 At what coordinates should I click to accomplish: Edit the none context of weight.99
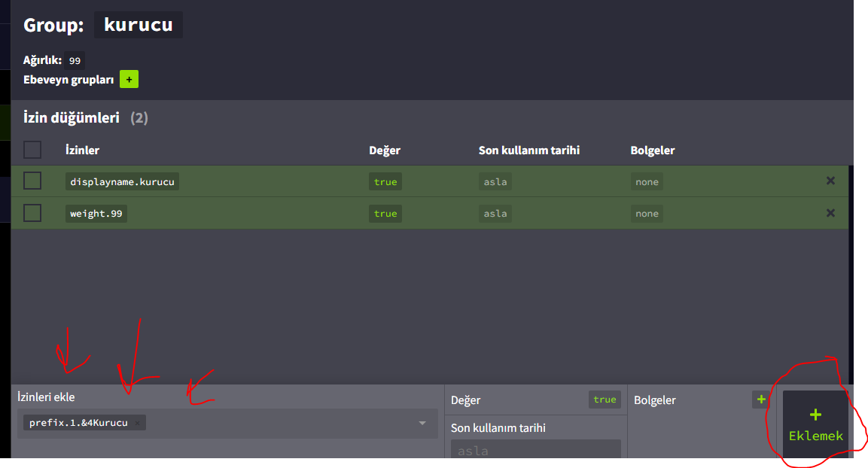click(647, 214)
